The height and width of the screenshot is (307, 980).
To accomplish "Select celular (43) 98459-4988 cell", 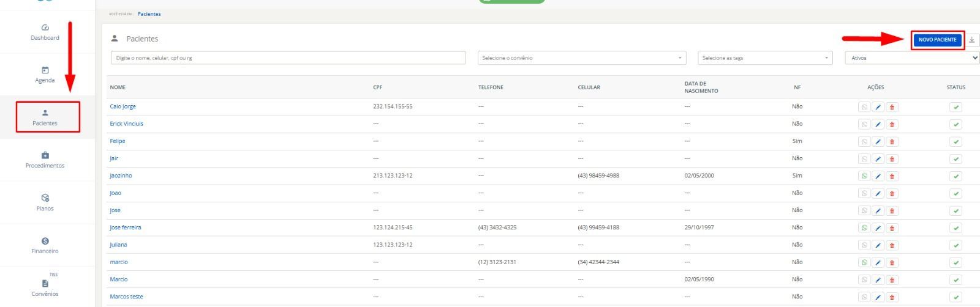I will [x=598, y=176].
